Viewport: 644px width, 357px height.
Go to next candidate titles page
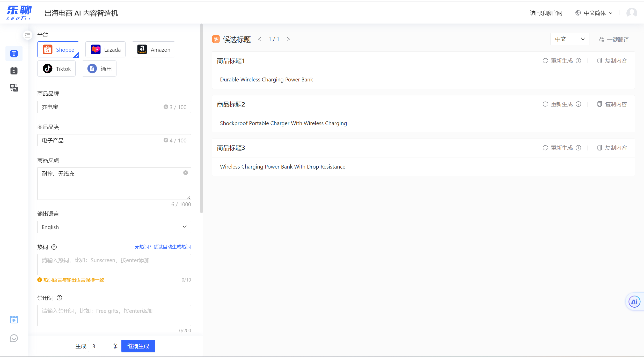click(x=288, y=39)
